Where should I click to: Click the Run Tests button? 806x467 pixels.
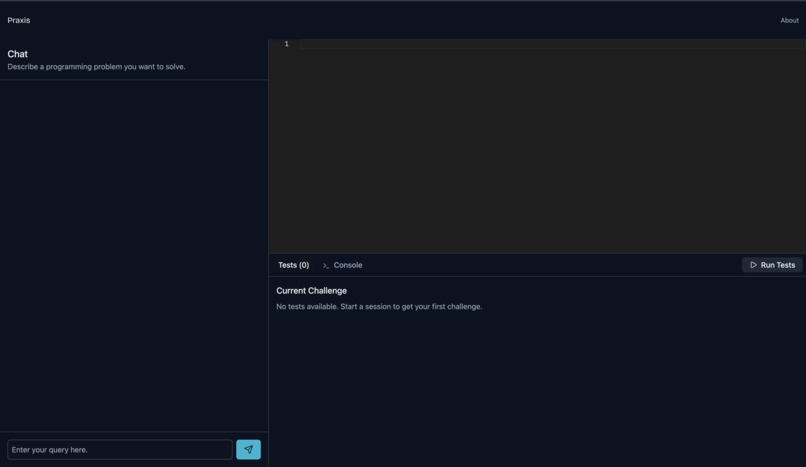tap(772, 265)
